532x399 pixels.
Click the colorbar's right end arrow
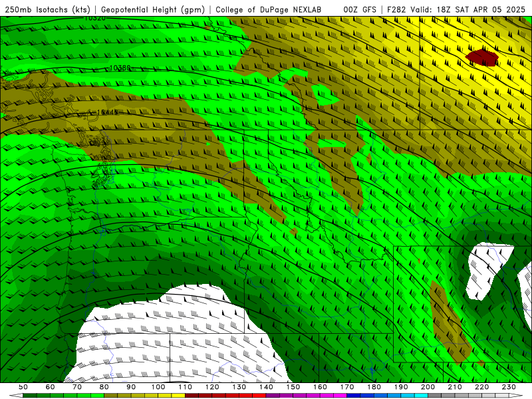516,396
